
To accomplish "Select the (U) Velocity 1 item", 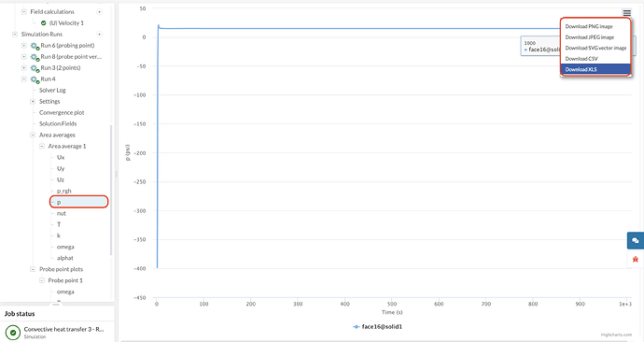I will tap(66, 23).
